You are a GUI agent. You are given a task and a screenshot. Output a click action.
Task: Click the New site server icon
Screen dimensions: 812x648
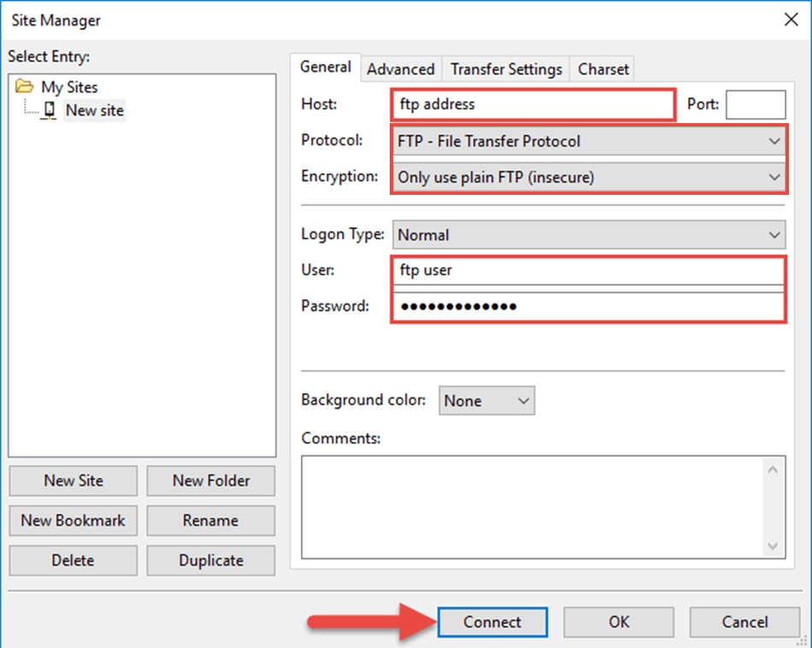click(50, 110)
